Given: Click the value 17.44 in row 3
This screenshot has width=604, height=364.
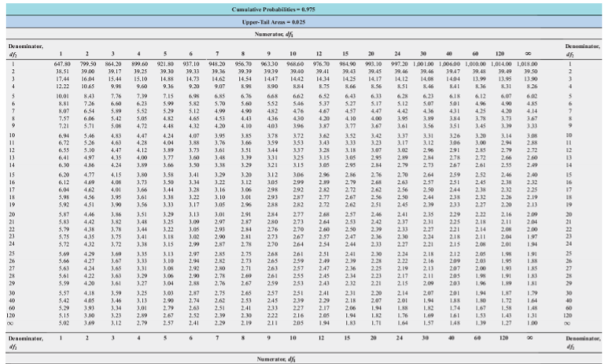Looking at the screenshot, I should click(64, 79).
